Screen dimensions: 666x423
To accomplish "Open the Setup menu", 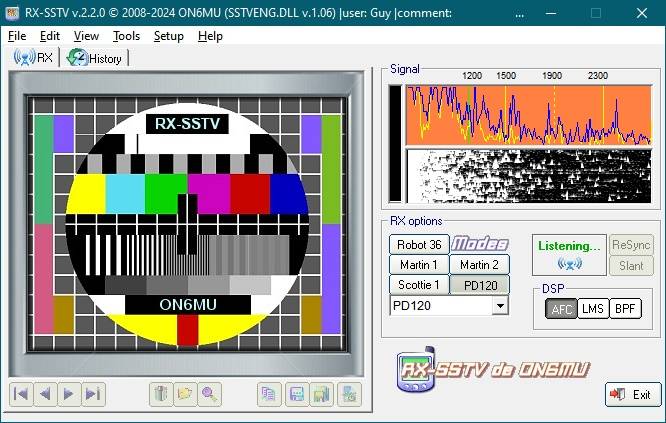I will pyautogui.click(x=168, y=35).
